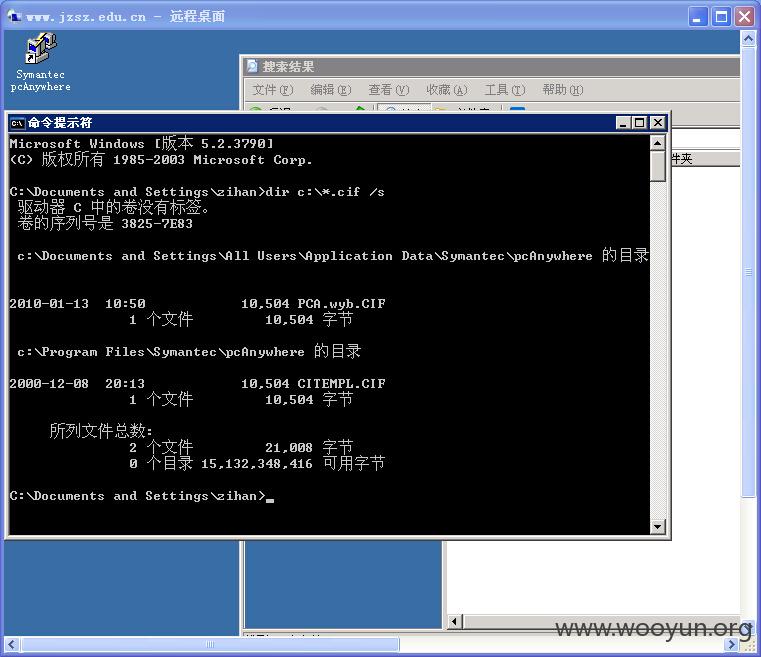Click the remote desktop horizontal scroll left arrow

pyautogui.click(x=12, y=645)
